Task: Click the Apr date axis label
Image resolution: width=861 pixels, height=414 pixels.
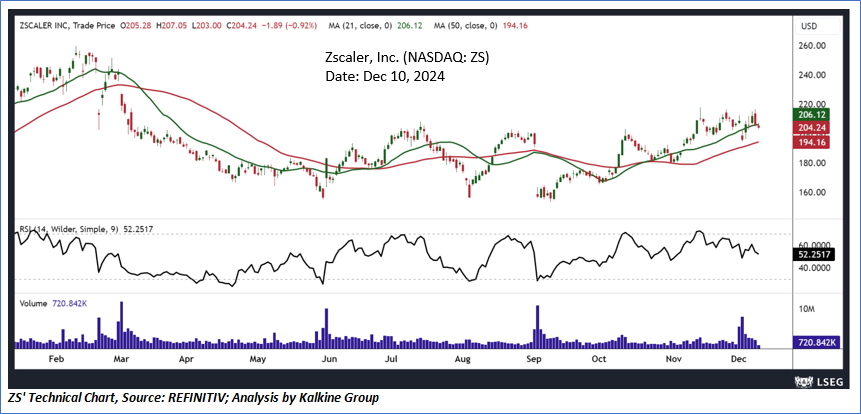Action: click(187, 359)
